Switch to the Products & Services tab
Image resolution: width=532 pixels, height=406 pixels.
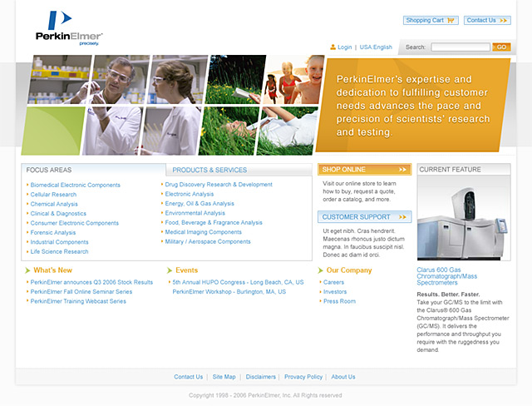pos(209,170)
